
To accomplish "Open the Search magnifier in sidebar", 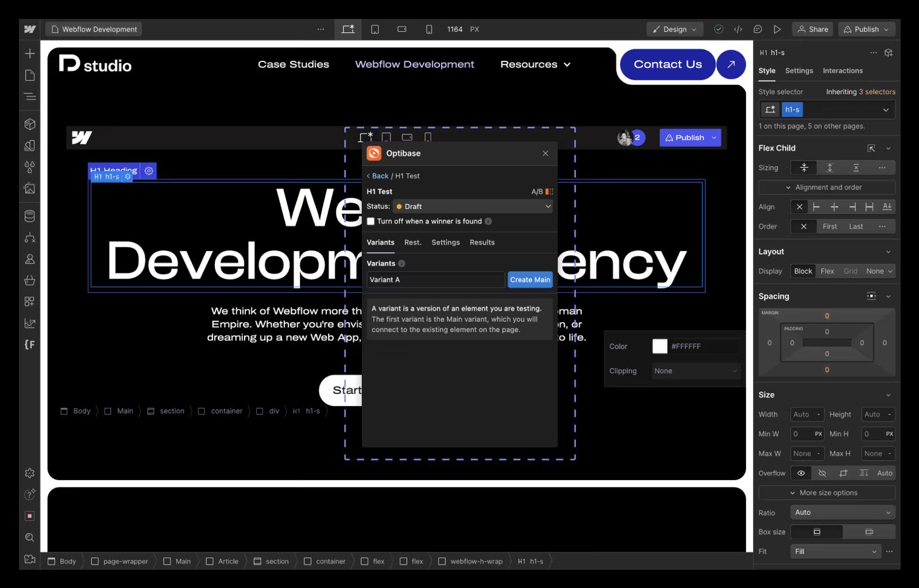I will 30,537.
